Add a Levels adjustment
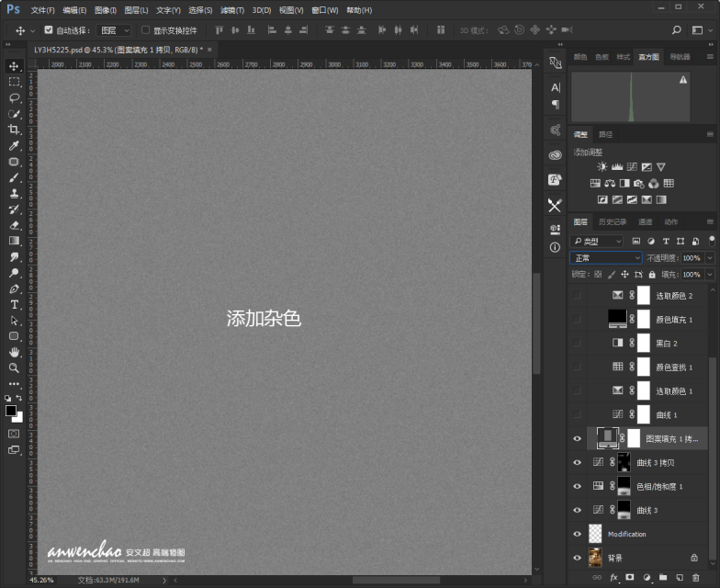This screenshot has width=720, height=588. click(617, 167)
